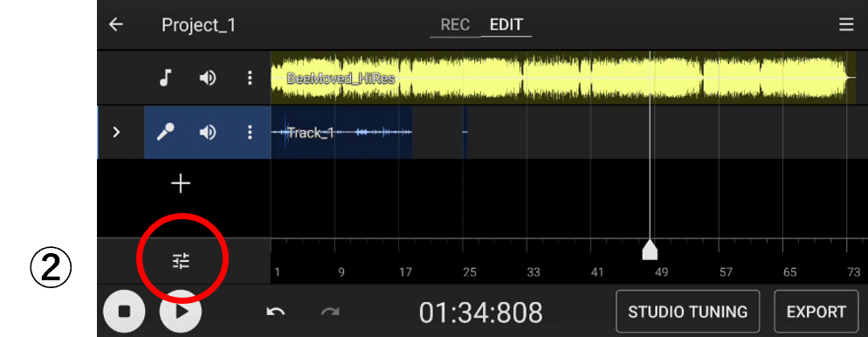Click the playhead marker on ruler

point(650,250)
